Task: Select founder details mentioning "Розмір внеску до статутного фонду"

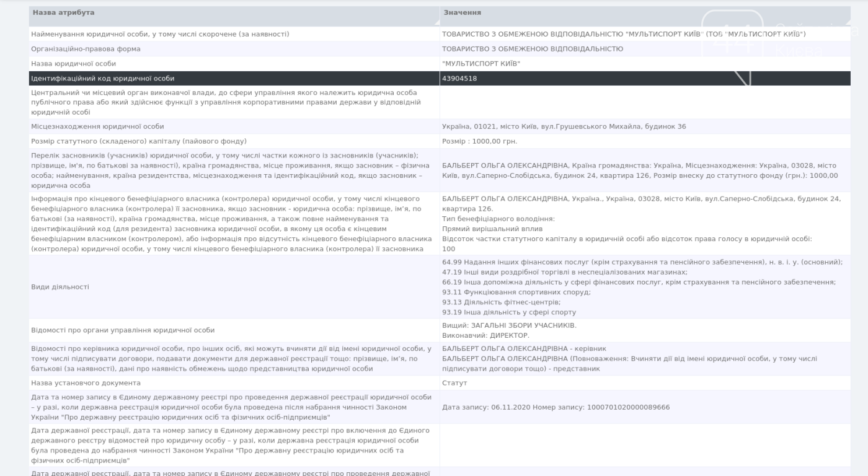Action: click(640, 170)
